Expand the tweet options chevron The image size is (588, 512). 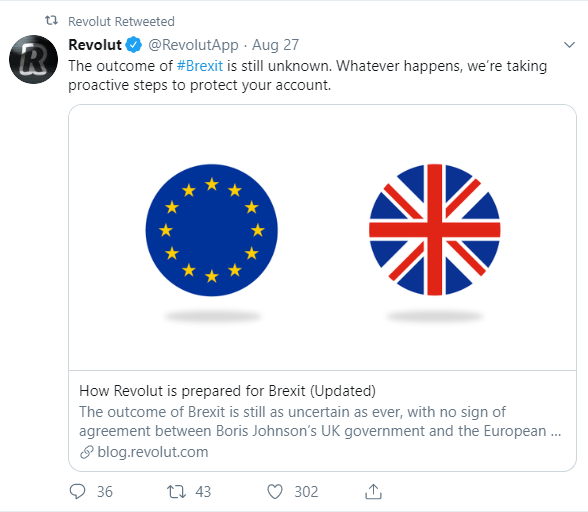coord(569,45)
